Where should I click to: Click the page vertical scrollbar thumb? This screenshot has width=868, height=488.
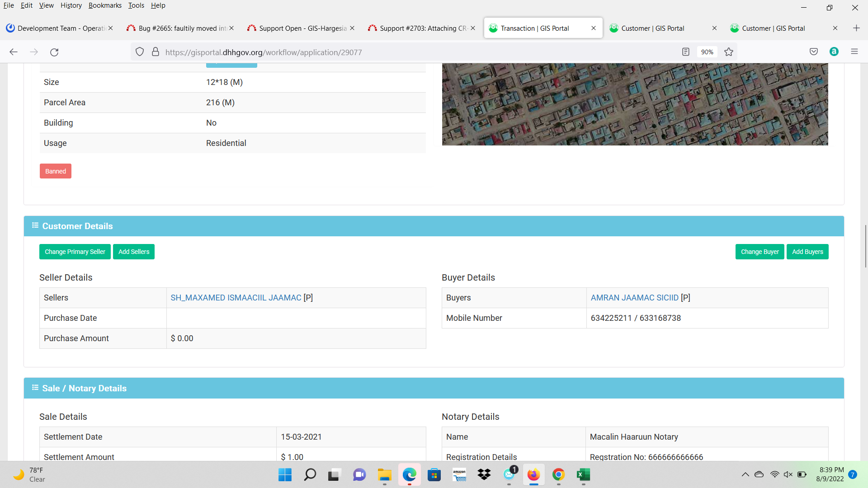click(866, 246)
